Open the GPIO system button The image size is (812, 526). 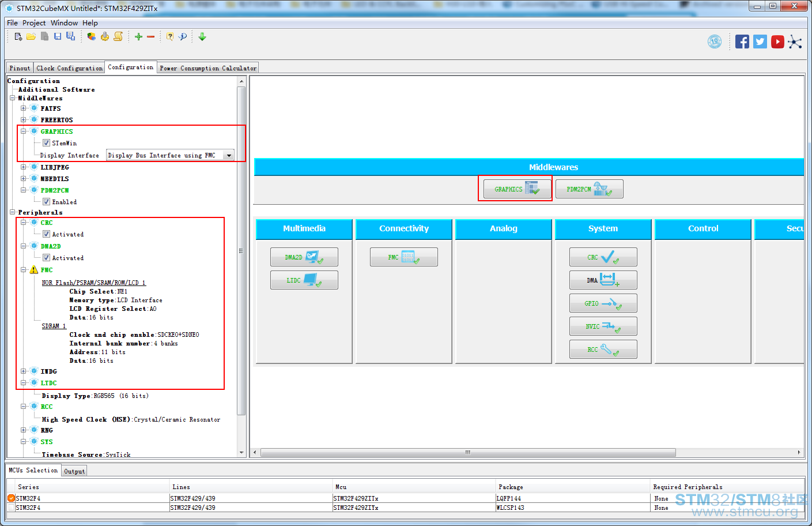click(603, 303)
